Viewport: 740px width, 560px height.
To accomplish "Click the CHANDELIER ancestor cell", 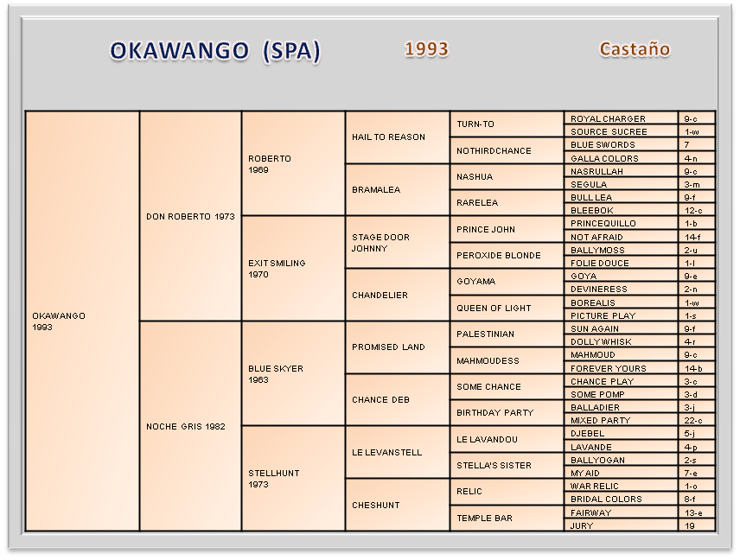I will (398, 295).
